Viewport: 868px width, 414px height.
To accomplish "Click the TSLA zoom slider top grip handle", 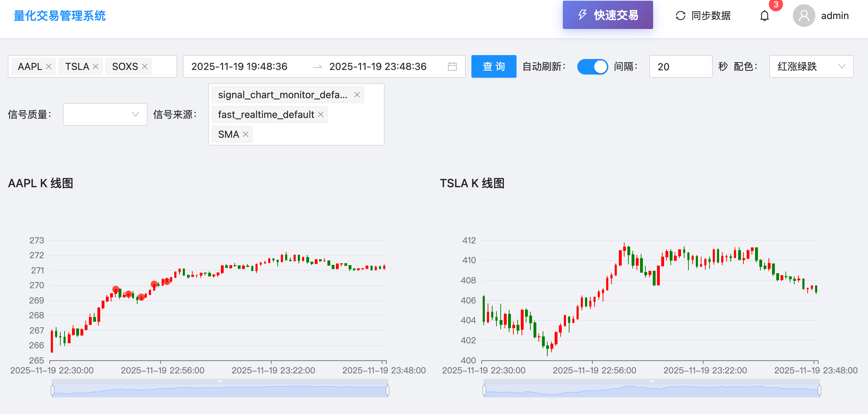I will click(652, 381).
